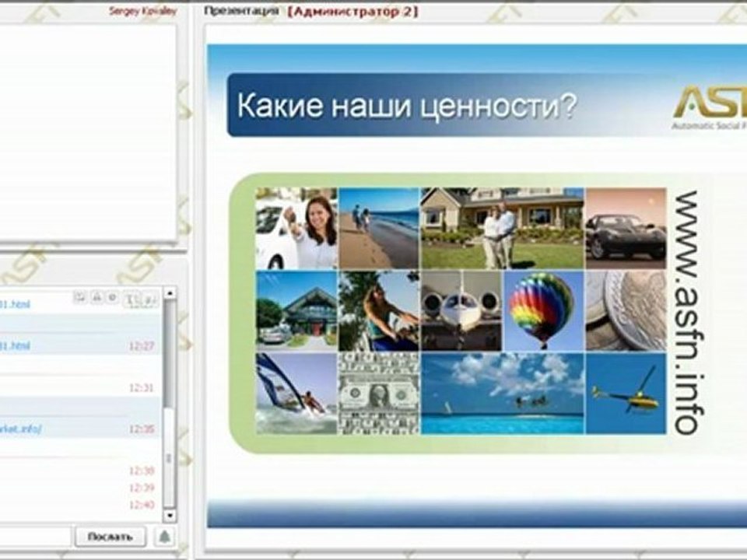Click the slide title 'Какие наши ценности?'
747x560 pixels.
(406, 105)
